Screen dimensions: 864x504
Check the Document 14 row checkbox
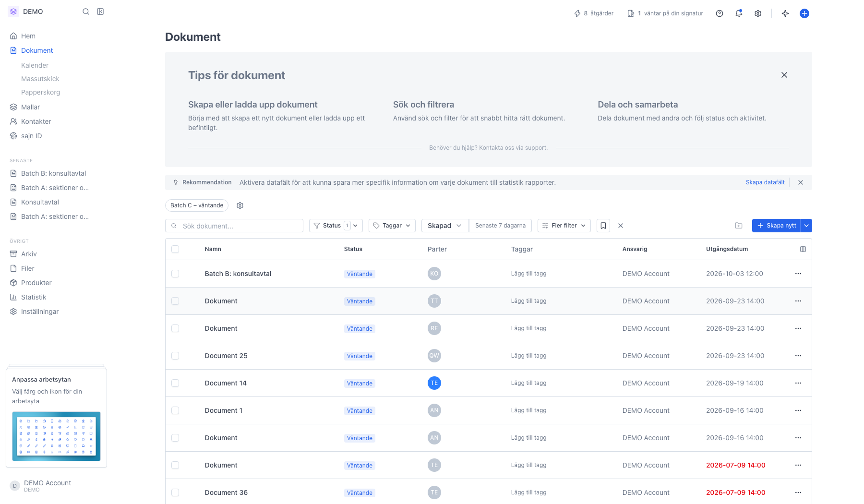[x=175, y=383]
